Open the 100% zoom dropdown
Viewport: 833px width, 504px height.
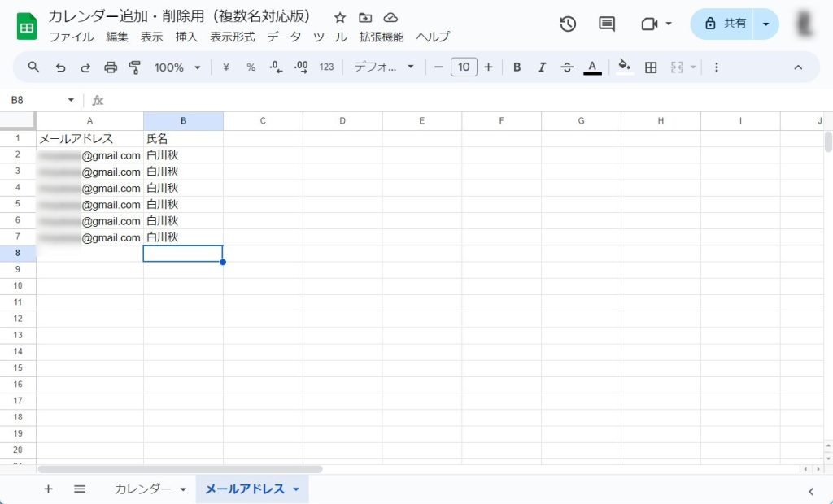(x=177, y=67)
